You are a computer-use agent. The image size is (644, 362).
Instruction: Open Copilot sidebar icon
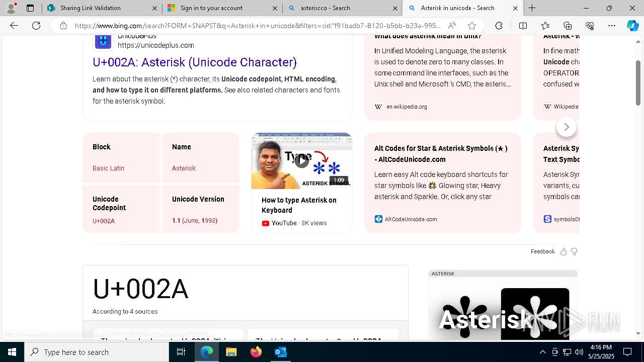pos(633,26)
